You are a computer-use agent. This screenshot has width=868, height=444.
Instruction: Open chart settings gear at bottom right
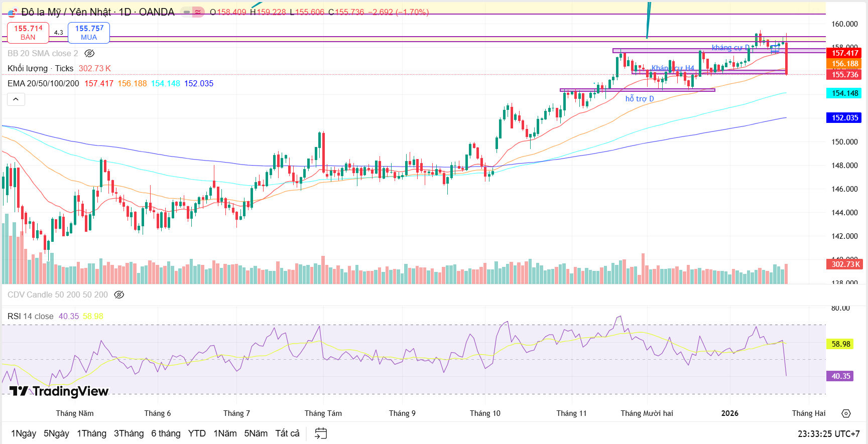(846, 413)
